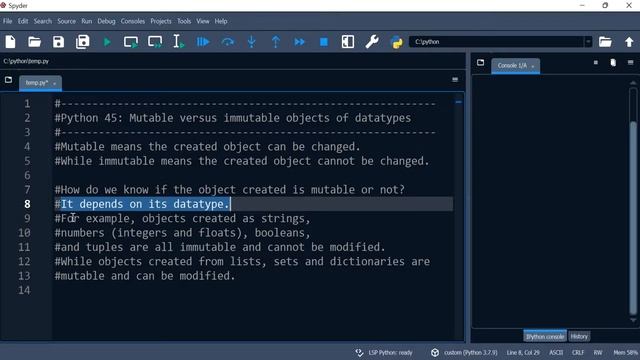640x360 pixels.
Task: Open the Debug menu
Action: pyautogui.click(x=106, y=21)
